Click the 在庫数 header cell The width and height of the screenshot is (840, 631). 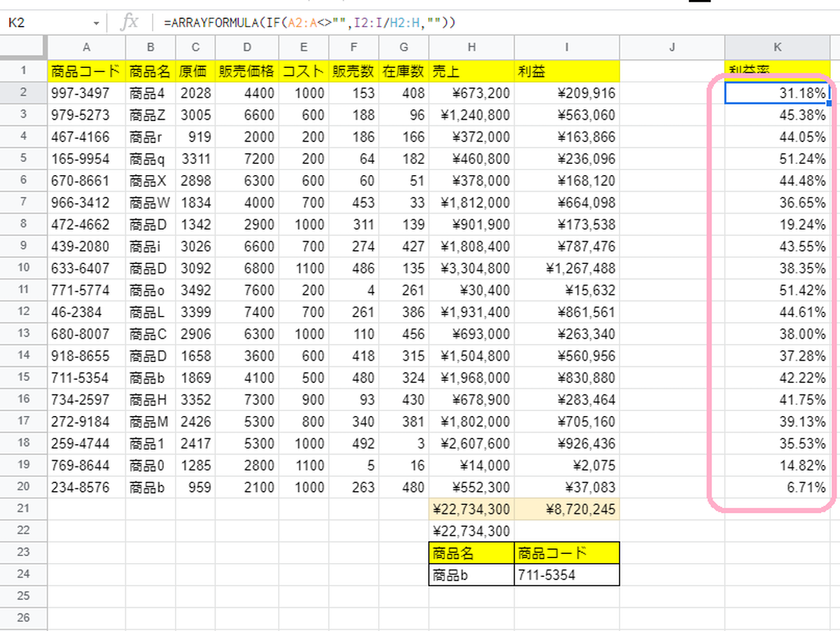coord(404,71)
